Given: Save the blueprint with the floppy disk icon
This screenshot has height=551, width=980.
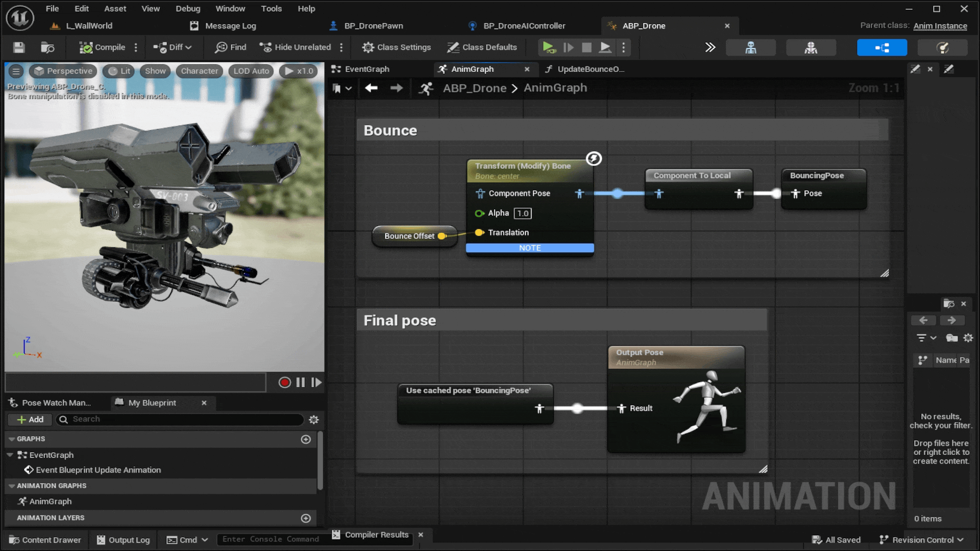Looking at the screenshot, I should pyautogui.click(x=19, y=47).
